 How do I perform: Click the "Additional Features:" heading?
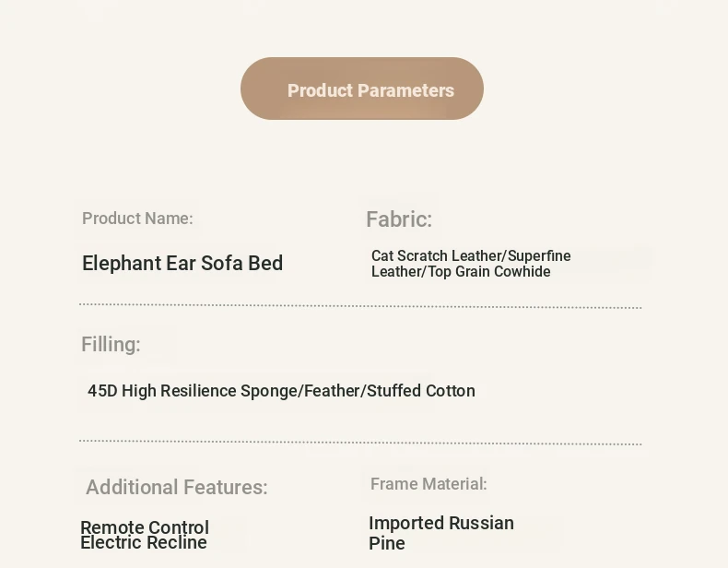177,488
